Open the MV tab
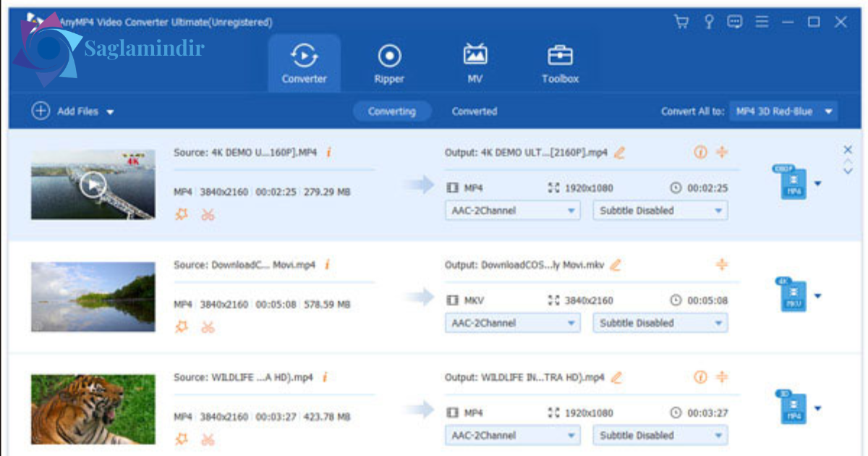This screenshot has width=868, height=456. [475, 63]
